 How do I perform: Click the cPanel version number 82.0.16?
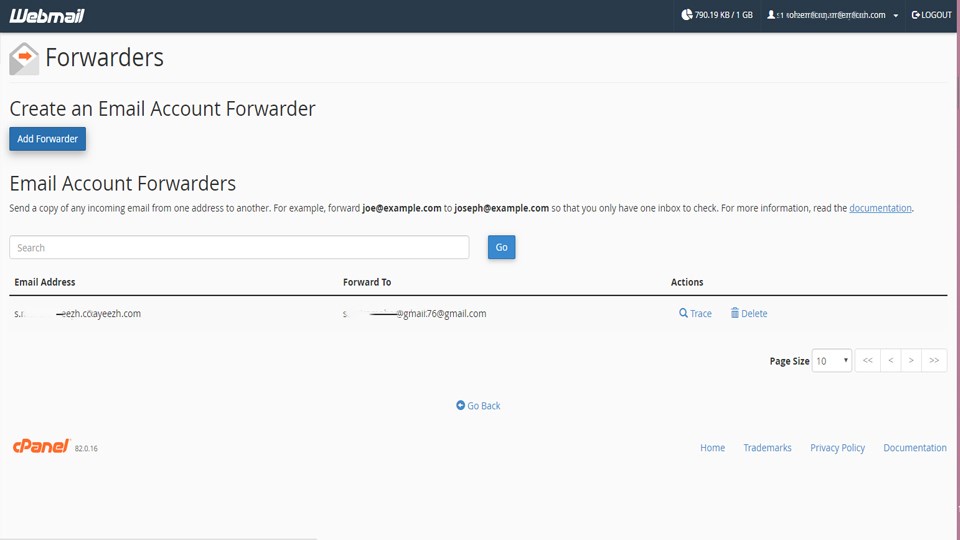[86, 449]
